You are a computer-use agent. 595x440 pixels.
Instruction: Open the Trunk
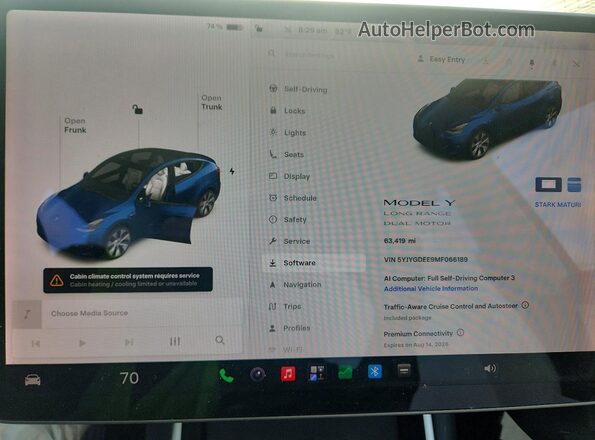212,102
